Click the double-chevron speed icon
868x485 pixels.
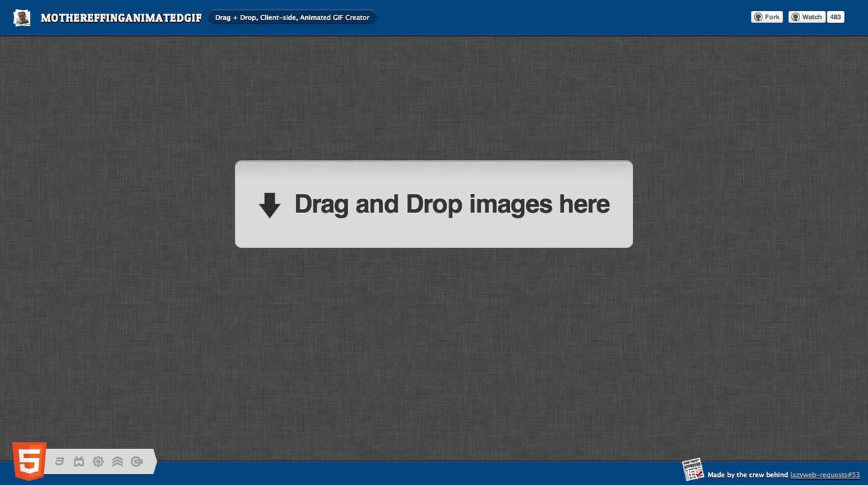[x=117, y=461]
